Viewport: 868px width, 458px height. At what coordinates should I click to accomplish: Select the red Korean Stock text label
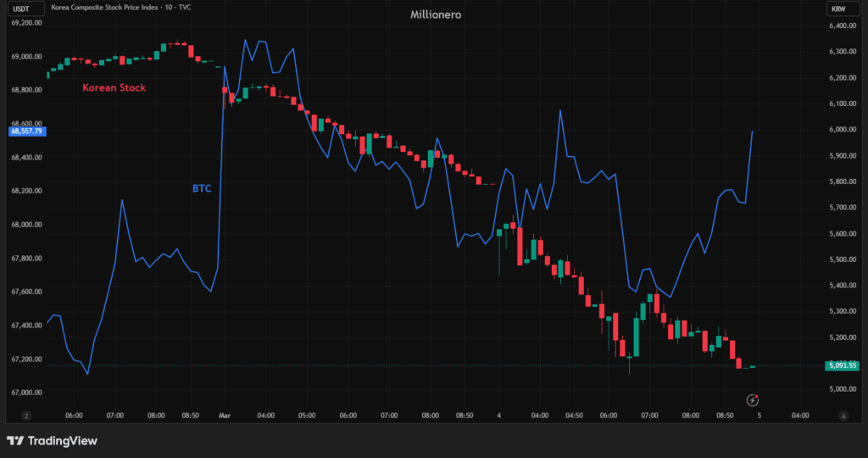(114, 87)
